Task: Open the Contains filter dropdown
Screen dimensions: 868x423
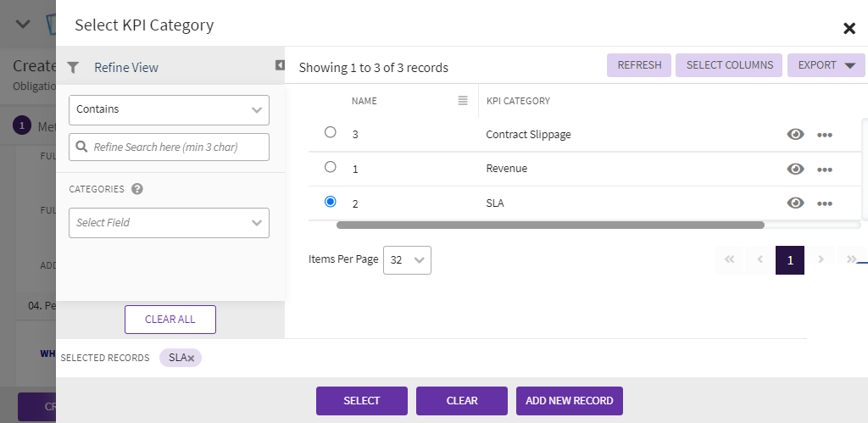Action: tap(169, 109)
